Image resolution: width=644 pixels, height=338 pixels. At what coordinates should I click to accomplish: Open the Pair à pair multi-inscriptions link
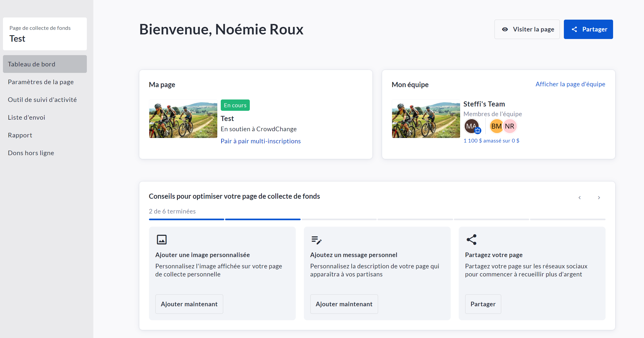[261, 141]
